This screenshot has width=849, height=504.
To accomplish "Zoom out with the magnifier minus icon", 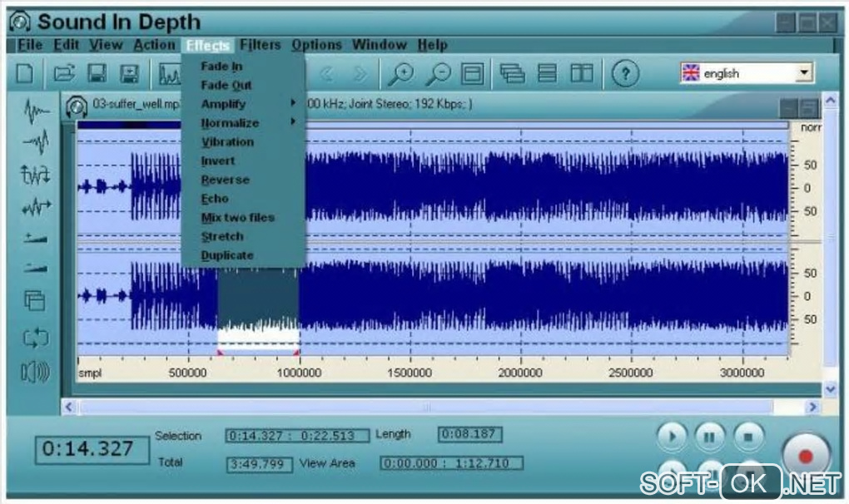I will (438, 74).
